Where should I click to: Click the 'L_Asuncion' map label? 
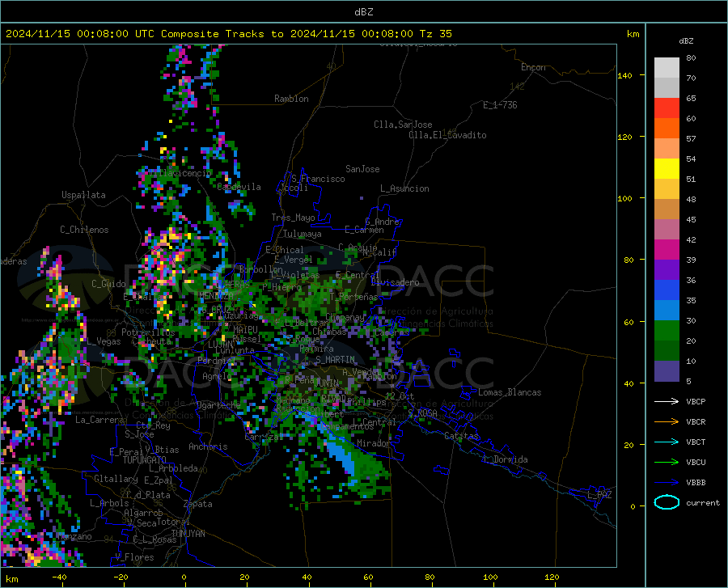(404, 188)
